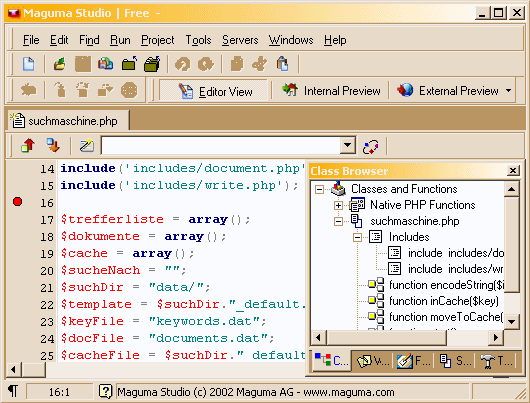530x403 pixels.
Task: Select include includes/wr... tree item
Action: click(x=456, y=269)
